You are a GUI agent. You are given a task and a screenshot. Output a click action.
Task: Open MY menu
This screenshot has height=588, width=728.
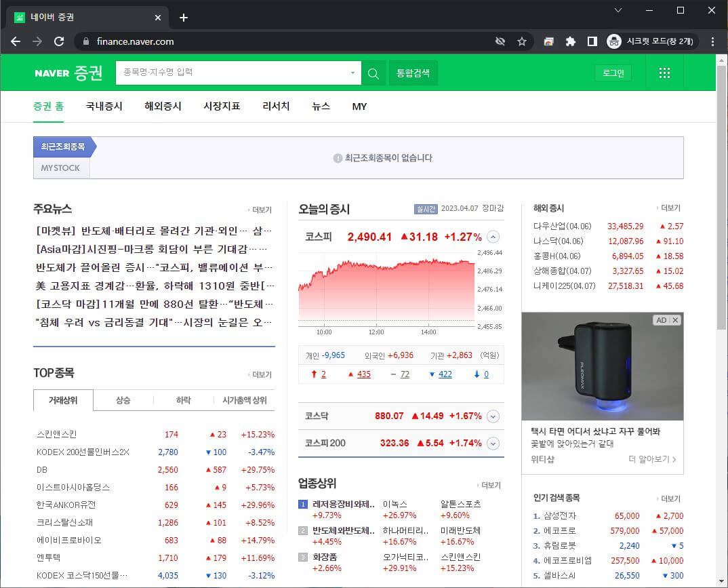359,106
